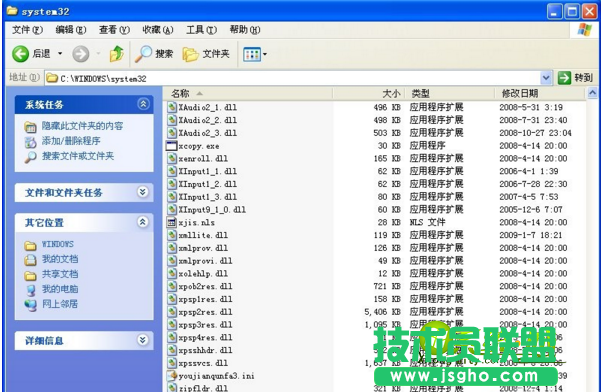Open the Help (帮助) menu
The height and width of the screenshot is (392, 601).
[245, 30]
